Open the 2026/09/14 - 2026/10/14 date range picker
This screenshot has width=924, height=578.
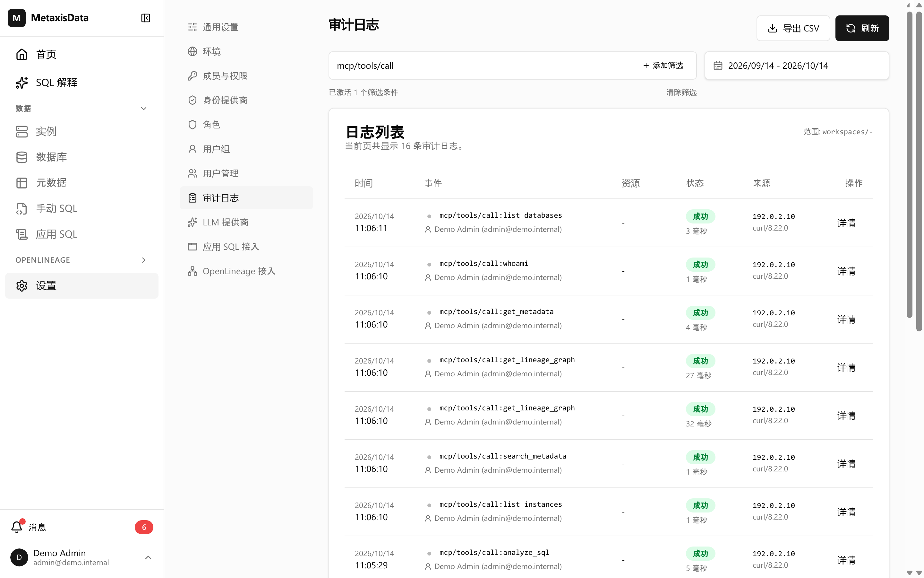point(797,66)
